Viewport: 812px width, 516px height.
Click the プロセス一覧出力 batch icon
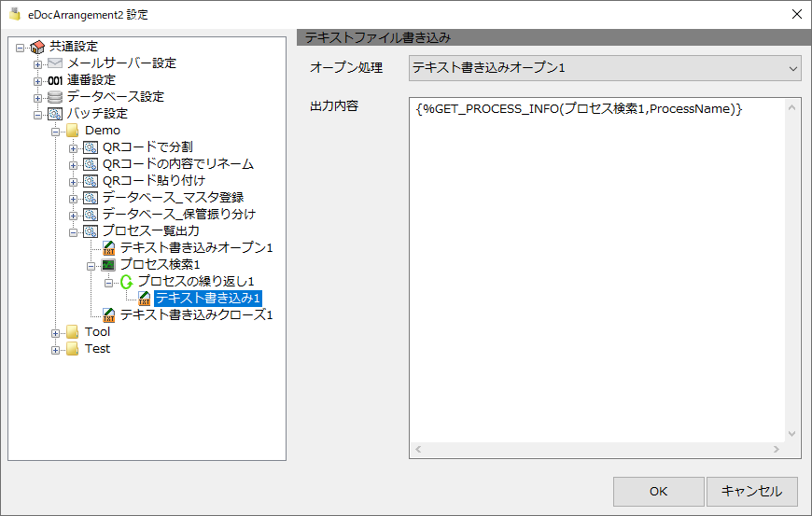[91, 231]
